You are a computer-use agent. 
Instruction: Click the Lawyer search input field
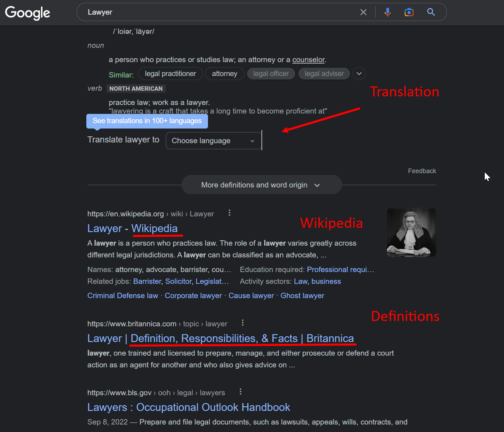tap(221, 12)
